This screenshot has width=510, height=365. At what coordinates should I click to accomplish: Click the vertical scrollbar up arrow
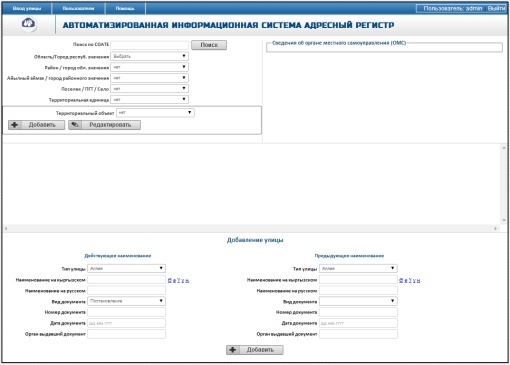point(504,148)
